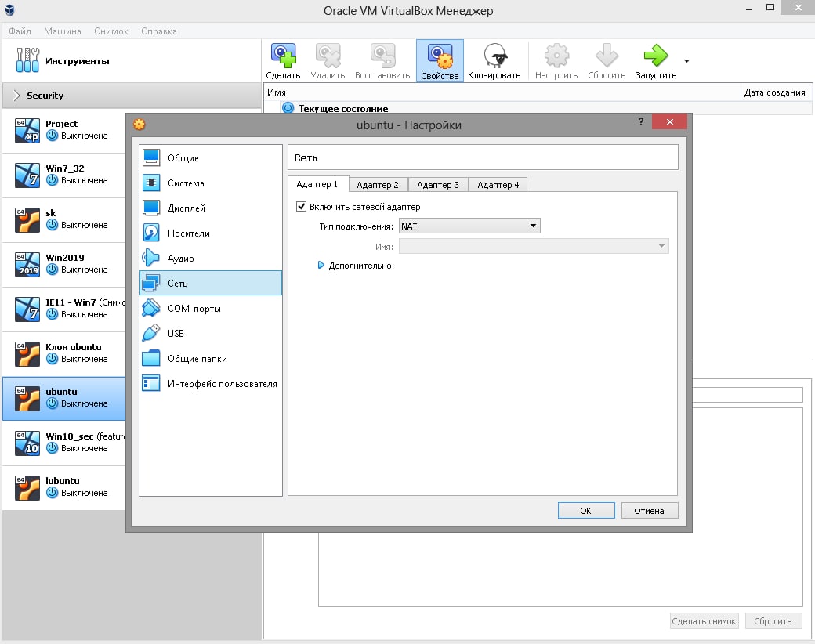Screen dimensions: 815x644
Task: Select the Win7_32 virtual machine
Action: coord(64,175)
